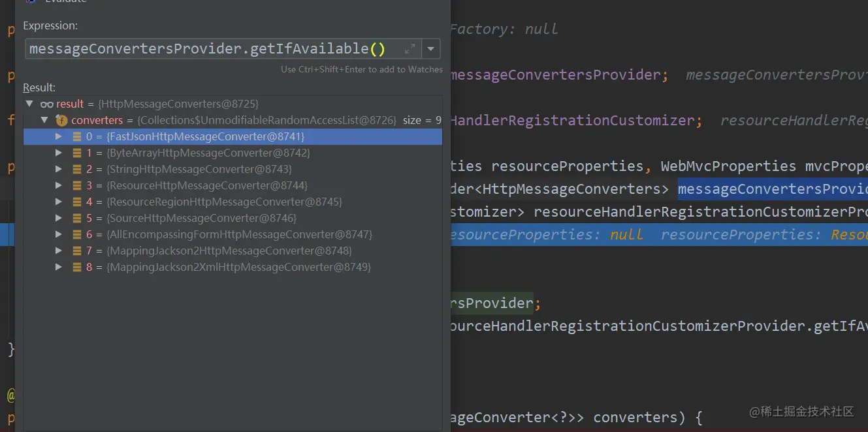
Task: Click the list element icon of row 6
Action: tap(77, 234)
